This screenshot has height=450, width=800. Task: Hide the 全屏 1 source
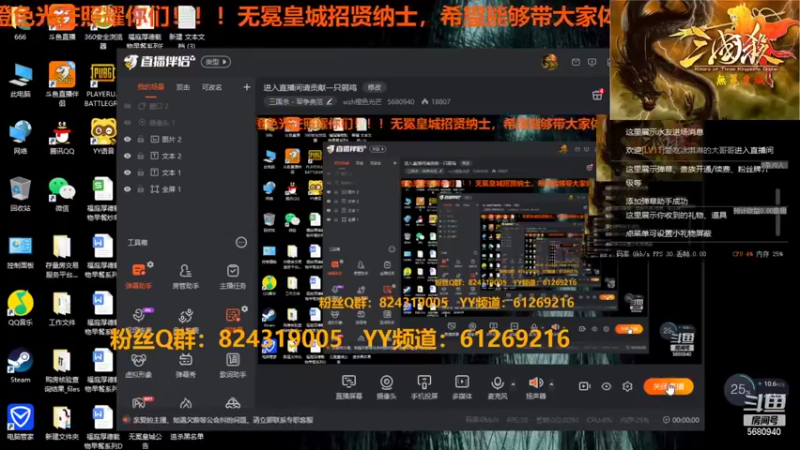coord(128,189)
